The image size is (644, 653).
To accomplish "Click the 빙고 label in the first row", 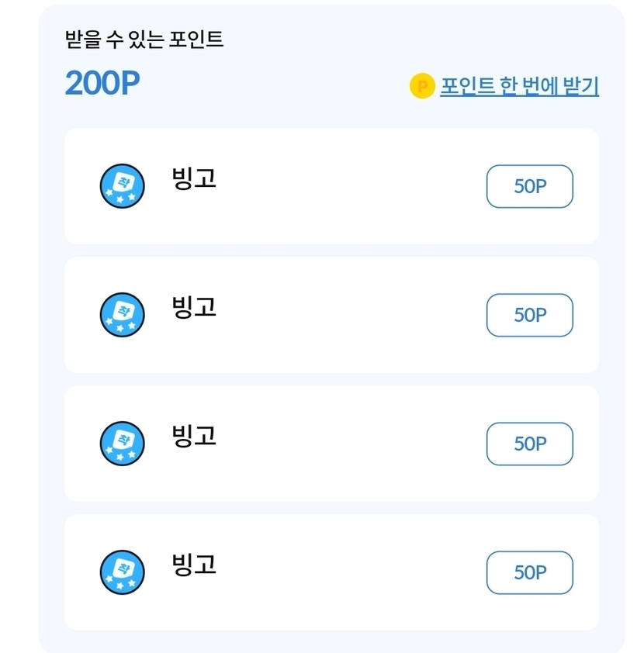I will pos(194,179).
